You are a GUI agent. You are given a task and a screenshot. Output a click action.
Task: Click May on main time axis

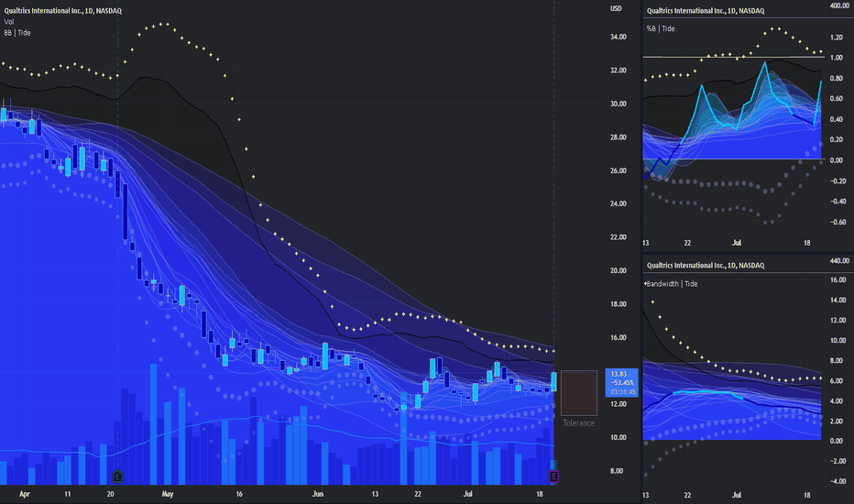[x=167, y=494]
